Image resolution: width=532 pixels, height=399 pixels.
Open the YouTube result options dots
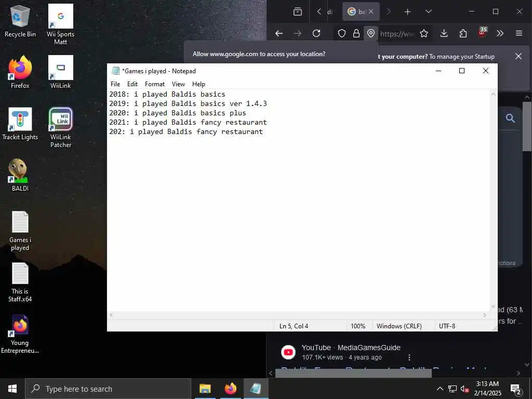point(409,357)
